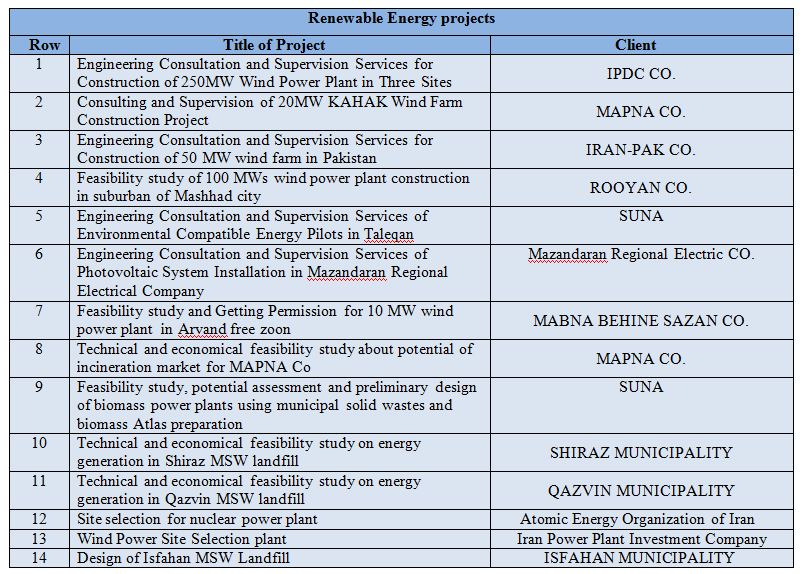The width and height of the screenshot is (806, 574).
Task: Click the Arvand free zoon project title
Action: (265, 320)
